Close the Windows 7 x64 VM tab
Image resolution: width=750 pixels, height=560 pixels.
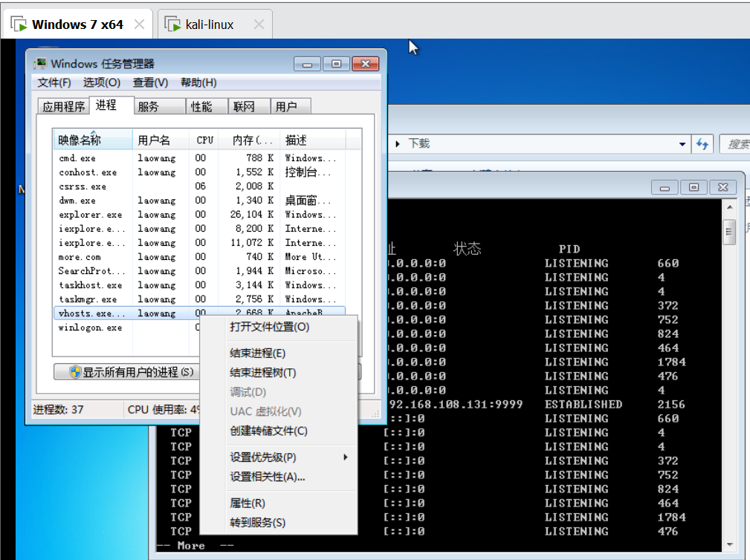pos(139,25)
